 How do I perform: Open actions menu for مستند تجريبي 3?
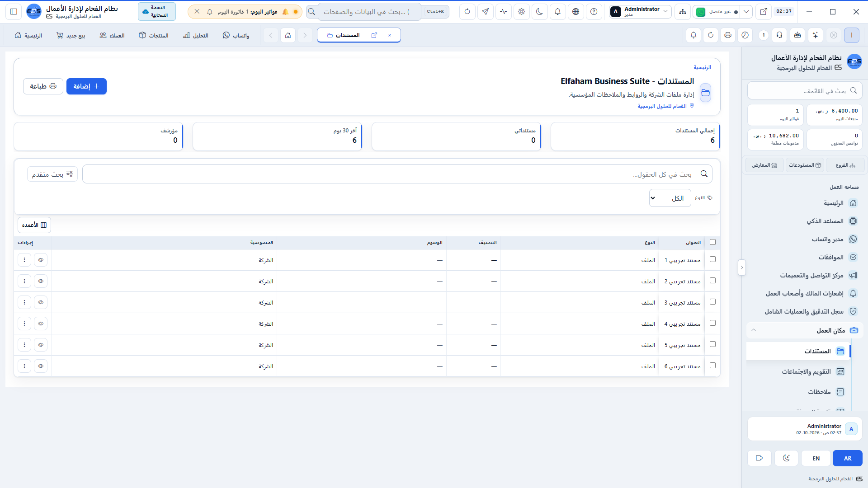tap(24, 303)
